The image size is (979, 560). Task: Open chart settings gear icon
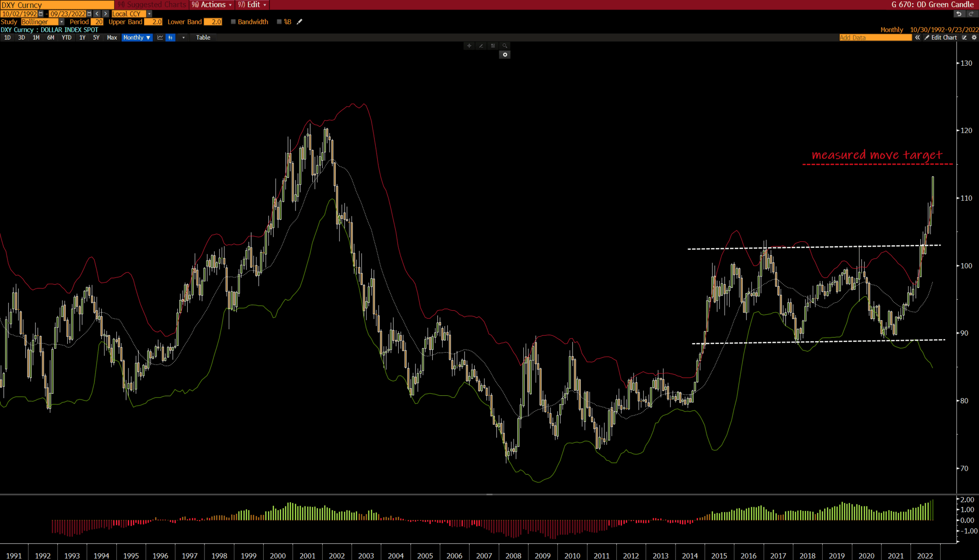click(x=974, y=37)
